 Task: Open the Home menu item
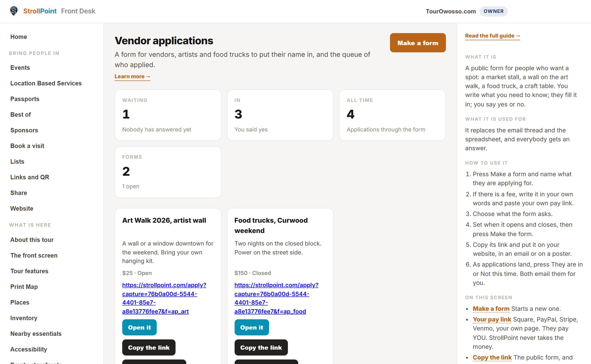click(x=19, y=37)
